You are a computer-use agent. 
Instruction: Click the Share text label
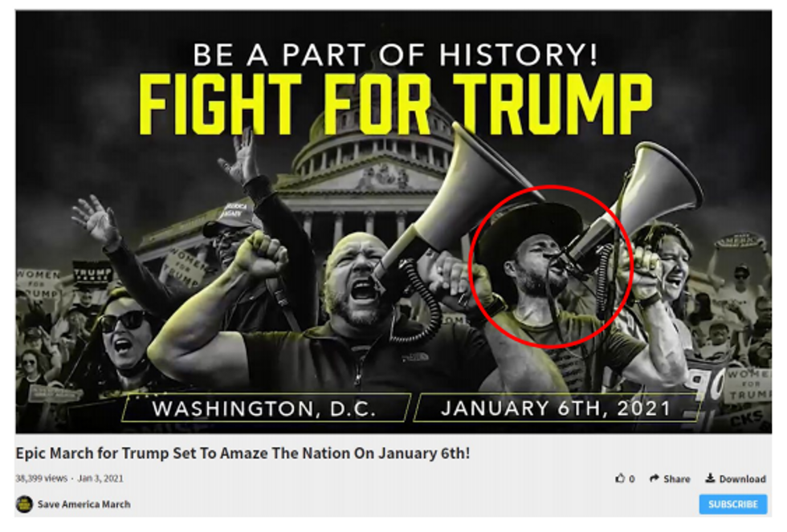pyautogui.click(x=676, y=479)
